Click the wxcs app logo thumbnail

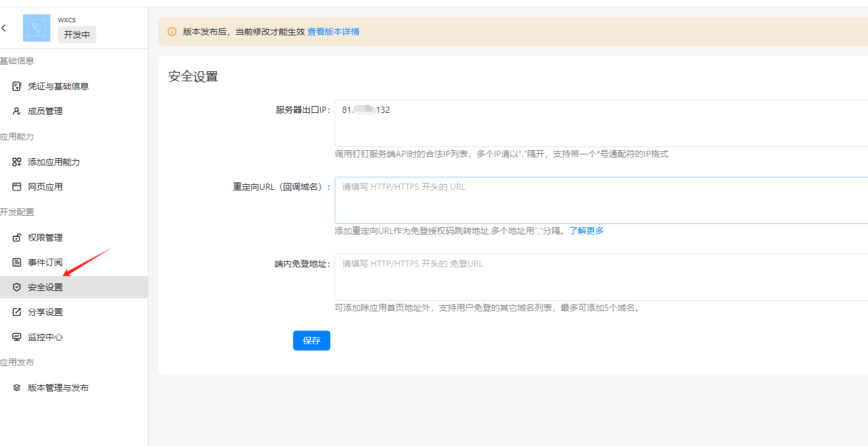pyautogui.click(x=37, y=28)
